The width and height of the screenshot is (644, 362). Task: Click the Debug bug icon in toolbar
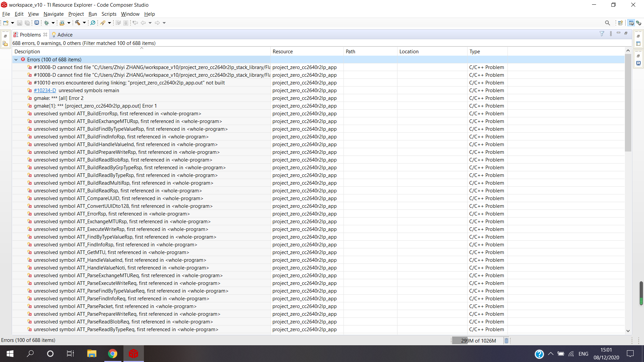[47, 23]
